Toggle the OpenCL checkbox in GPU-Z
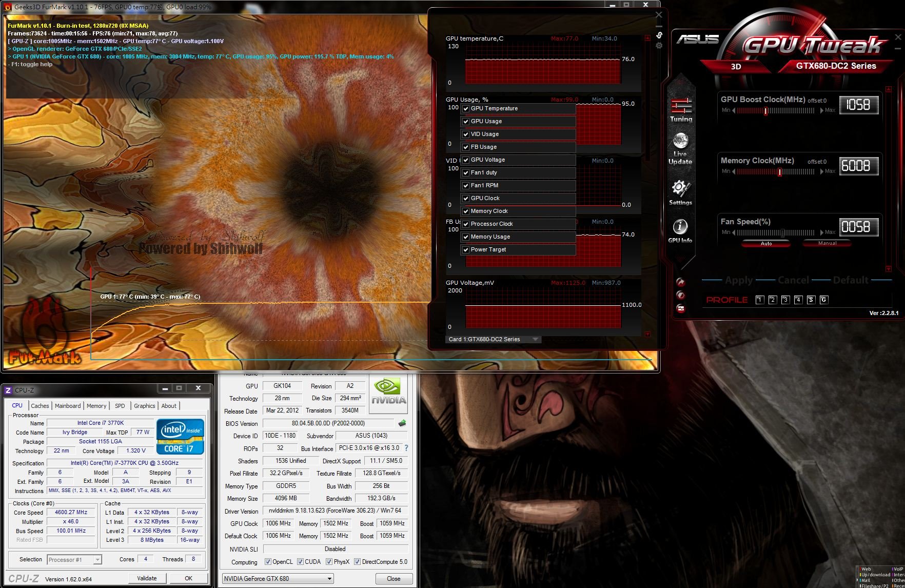This screenshot has width=905, height=588. click(x=268, y=562)
